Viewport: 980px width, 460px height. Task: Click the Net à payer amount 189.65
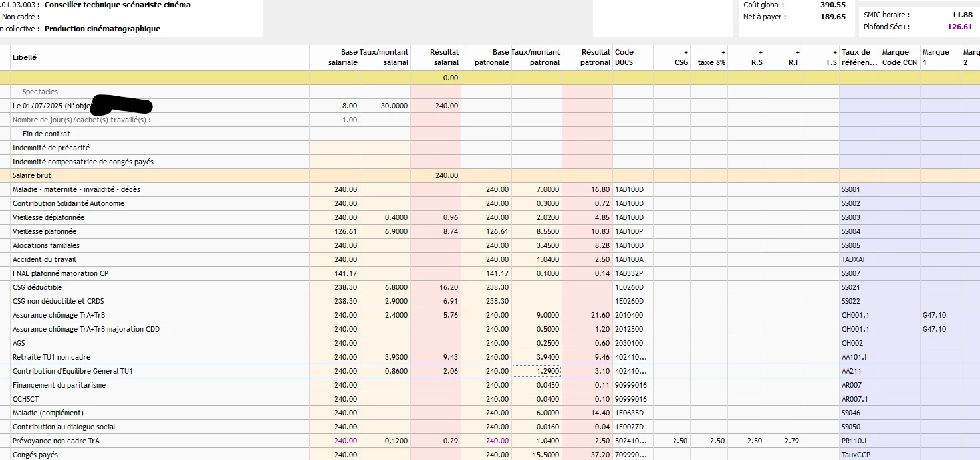click(x=832, y=17)
